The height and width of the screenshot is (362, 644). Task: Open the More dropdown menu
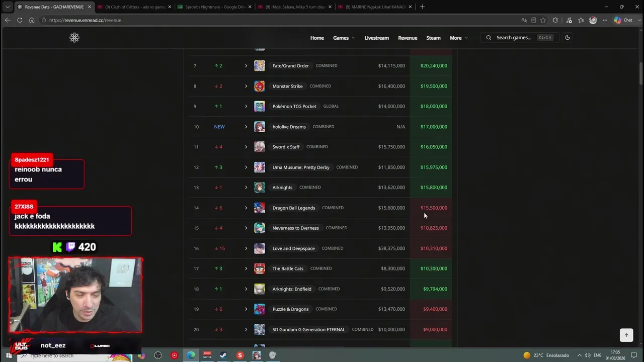[x=458, y=38]
